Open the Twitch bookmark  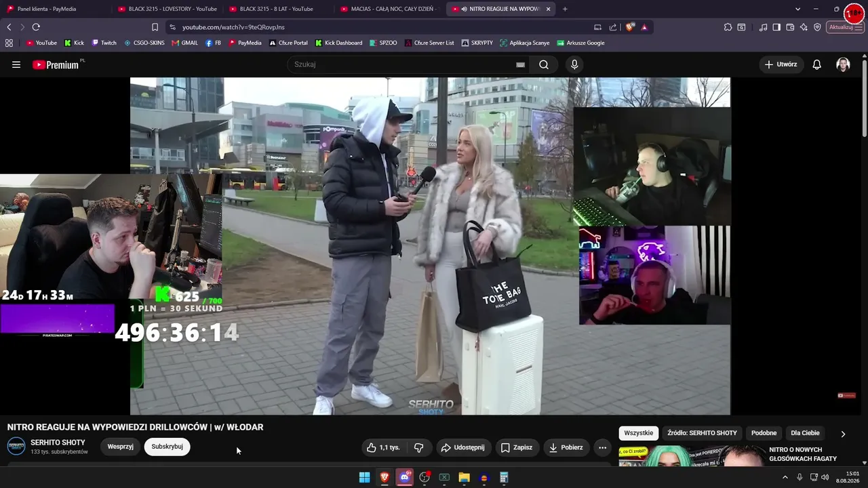(x=104, y=43)
